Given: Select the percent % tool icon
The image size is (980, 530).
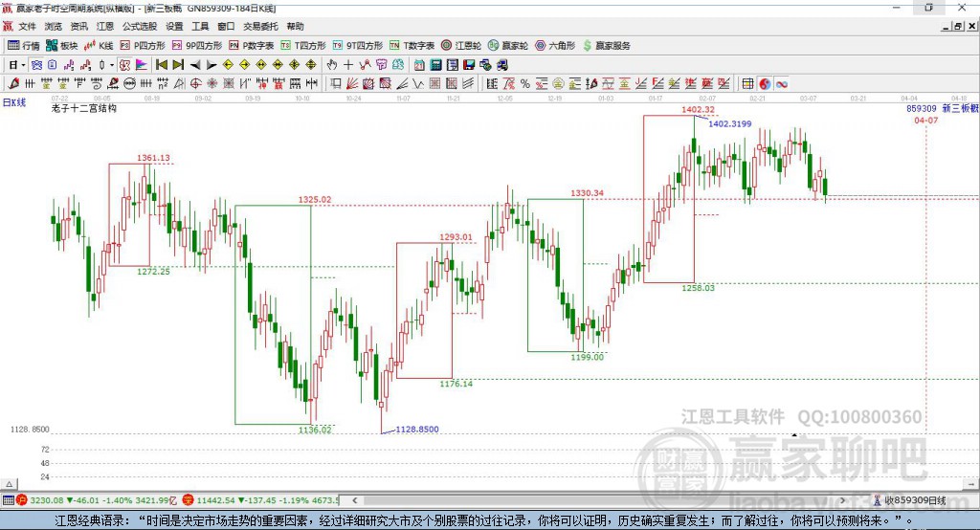Looking at the screenshot, I should [x=525, y=84].
